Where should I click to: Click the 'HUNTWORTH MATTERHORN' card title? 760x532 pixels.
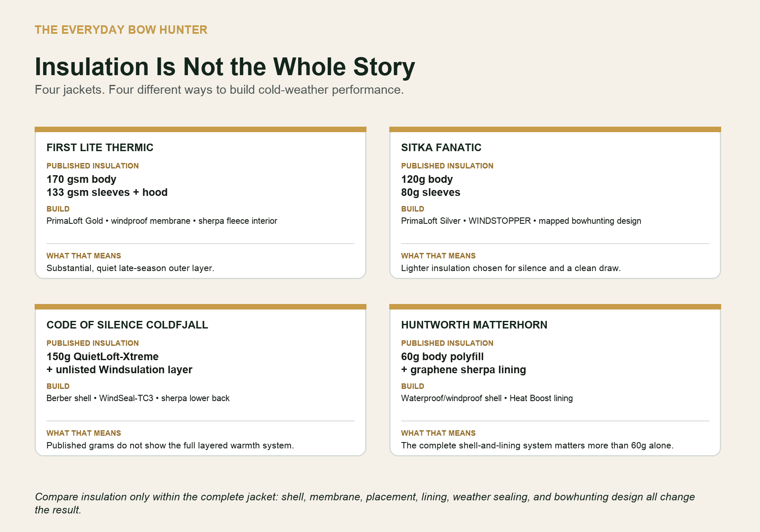[474, 325]
